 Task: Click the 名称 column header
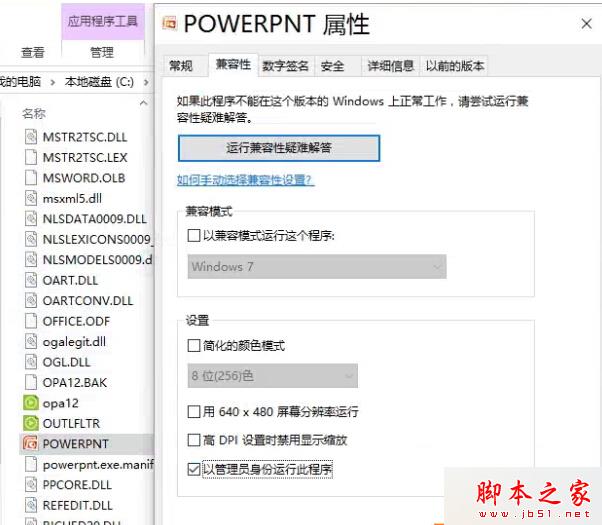pyautogui.click(x=34, y=113)
